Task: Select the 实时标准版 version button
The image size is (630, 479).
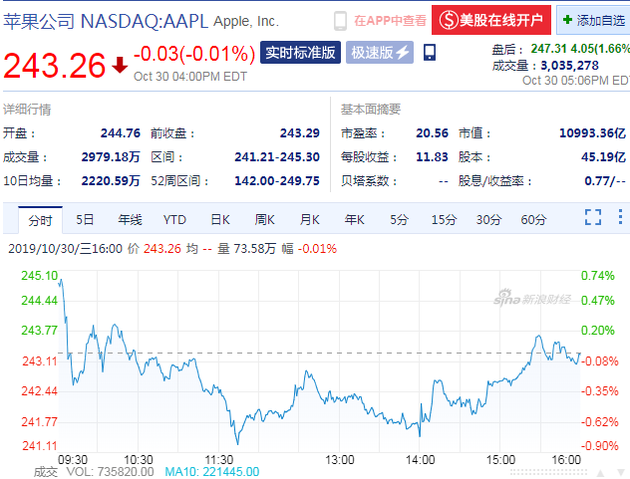Action: [300, 52]
